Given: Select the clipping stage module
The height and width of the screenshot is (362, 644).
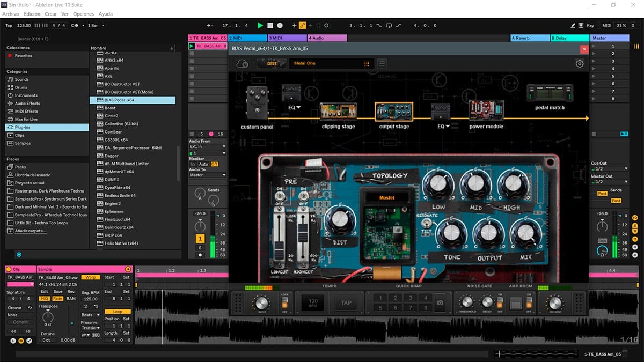Looking at the screenshot, I should [x=338, y=112].
